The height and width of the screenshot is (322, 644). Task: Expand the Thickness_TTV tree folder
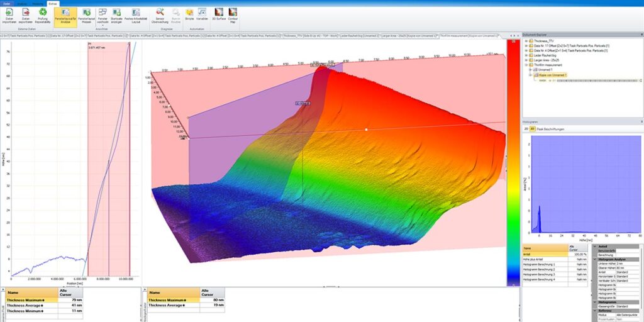point(526,41)
